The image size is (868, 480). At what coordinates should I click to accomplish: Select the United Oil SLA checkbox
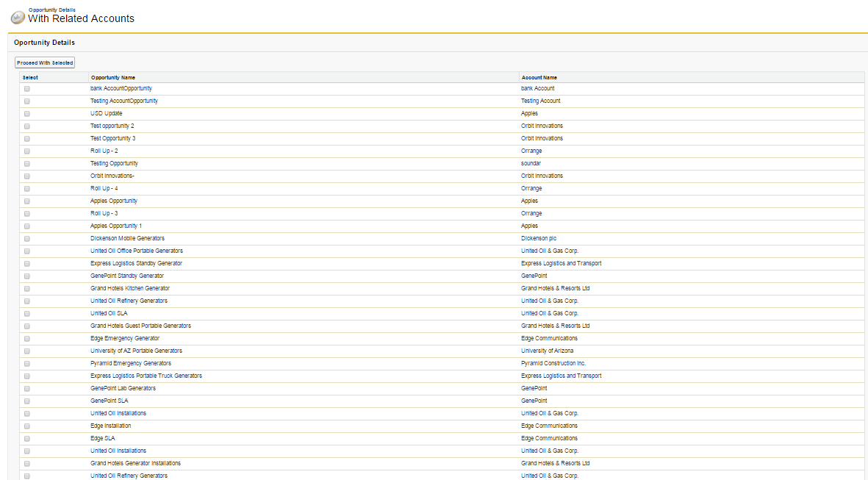[27, 314]
